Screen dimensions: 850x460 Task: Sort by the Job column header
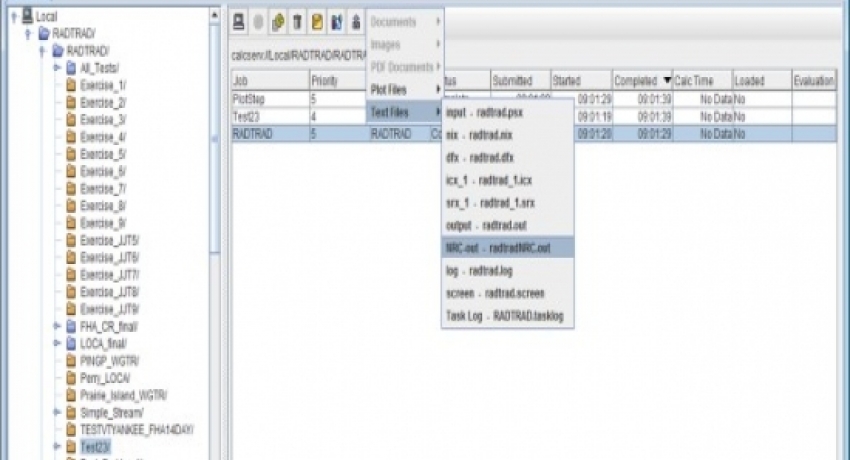point(270,81)
